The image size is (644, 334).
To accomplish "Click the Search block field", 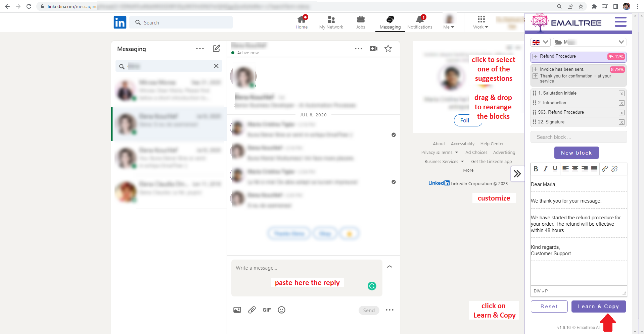I will click(579, 137).
